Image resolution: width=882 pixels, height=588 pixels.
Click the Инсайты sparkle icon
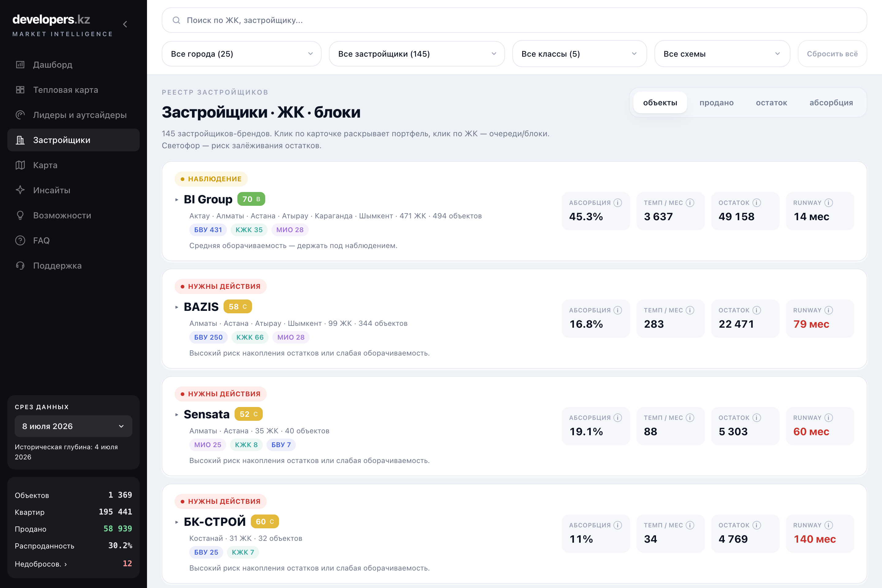(20, 190)
